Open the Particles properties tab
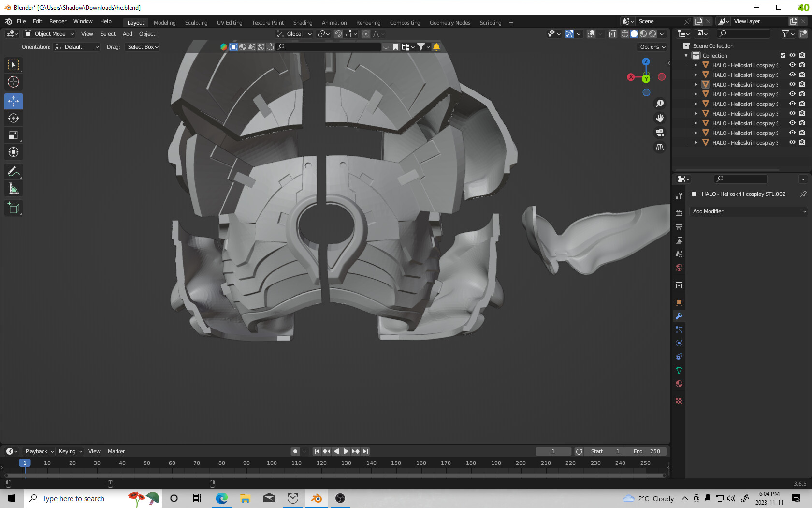Screen dimensions: 812x508 click(679, 329)
